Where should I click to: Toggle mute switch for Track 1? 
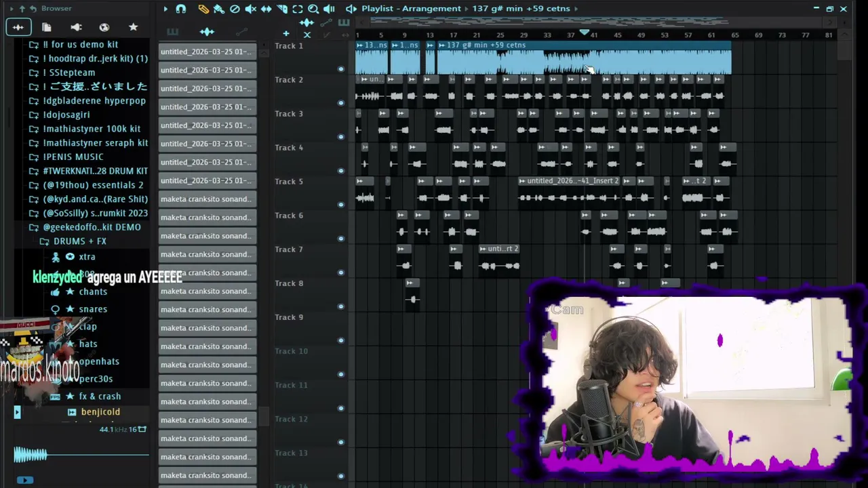[x=341, y=69]
